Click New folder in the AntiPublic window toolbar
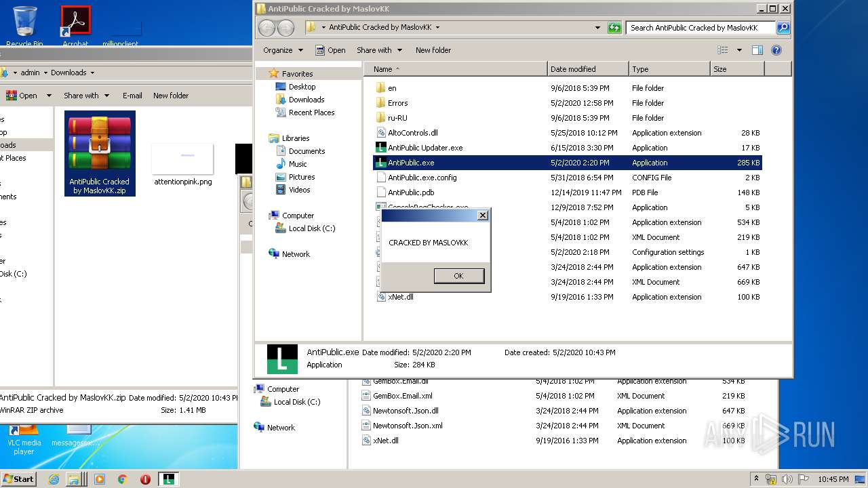 pos(433,50)
